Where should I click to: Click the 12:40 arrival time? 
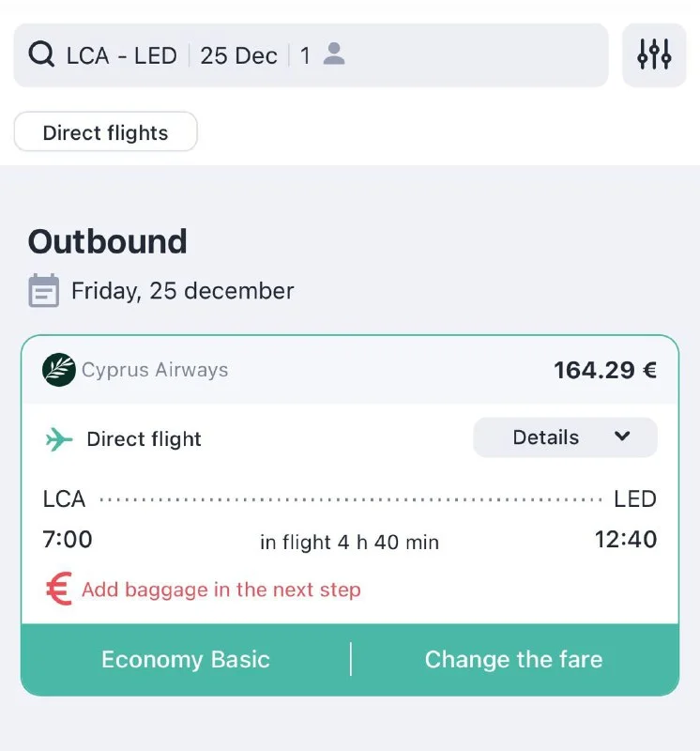626,540
